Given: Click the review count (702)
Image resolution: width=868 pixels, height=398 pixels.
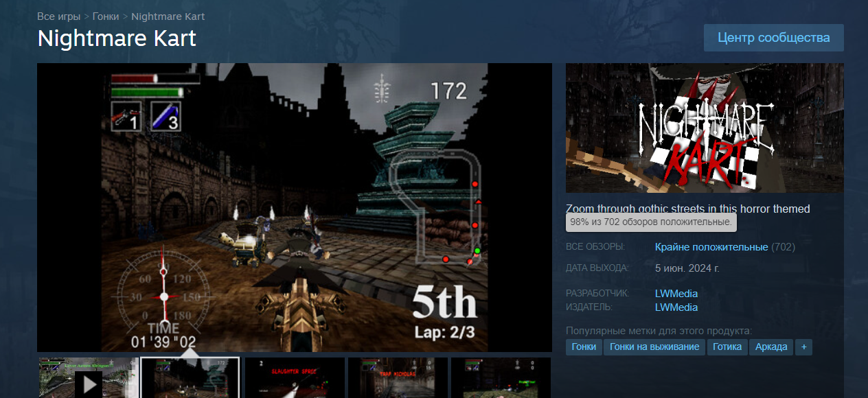Looking at the screenshot, I should (784, 246).
